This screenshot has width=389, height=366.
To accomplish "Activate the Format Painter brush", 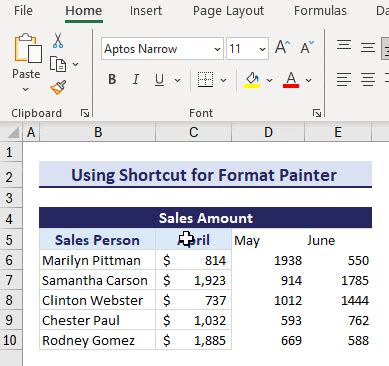I will tap(58, 88).
